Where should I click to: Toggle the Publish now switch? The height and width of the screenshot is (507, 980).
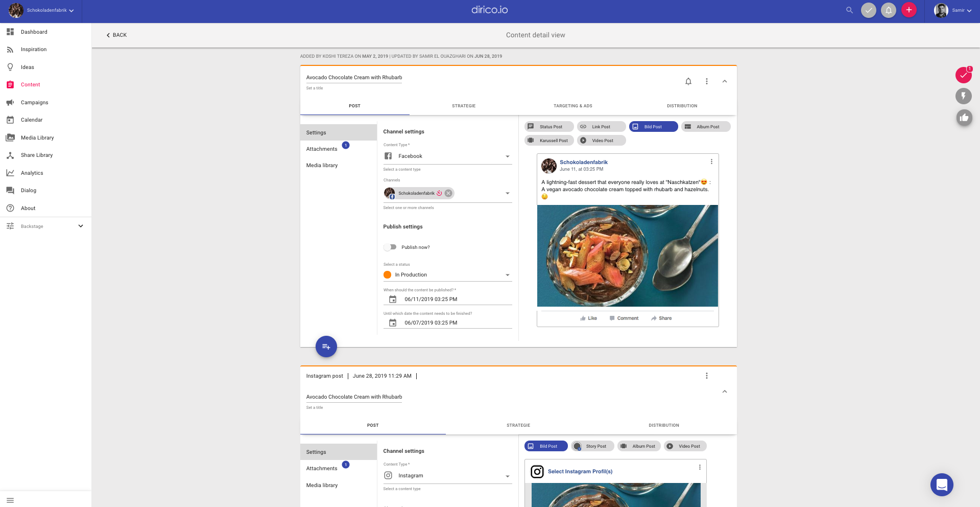tap(390, 247)
